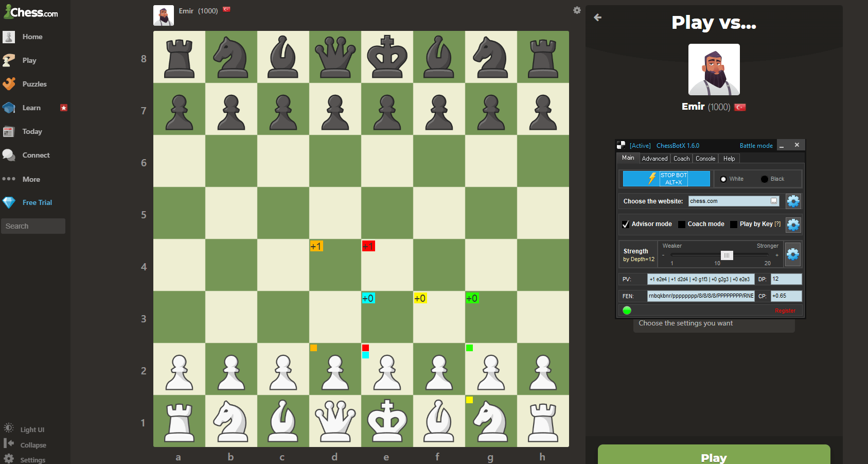
Task: Open the Today section on Chess.com
Action: click(x=31, y=131)
